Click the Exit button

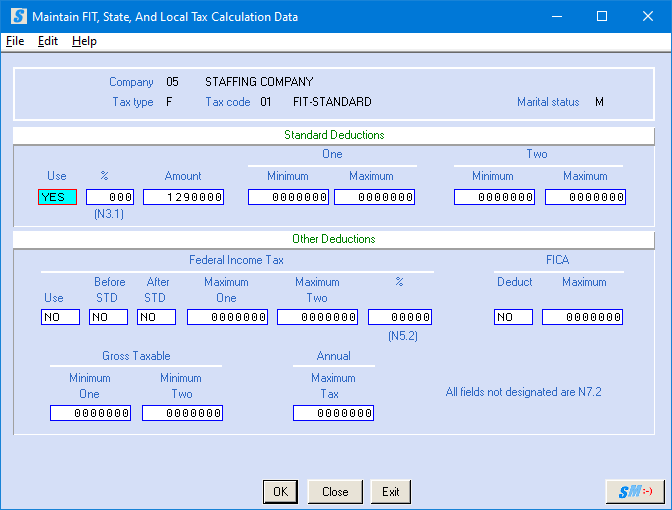click(390, 492)
